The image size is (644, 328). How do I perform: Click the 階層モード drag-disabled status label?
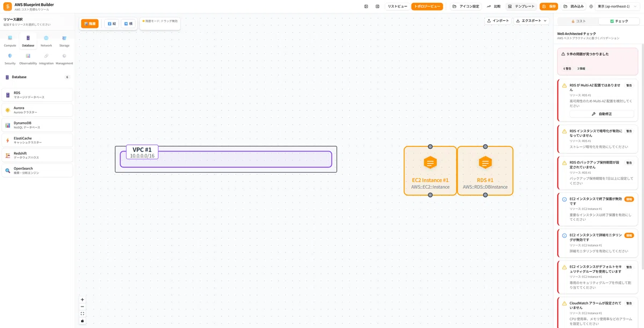pos(160,21)
